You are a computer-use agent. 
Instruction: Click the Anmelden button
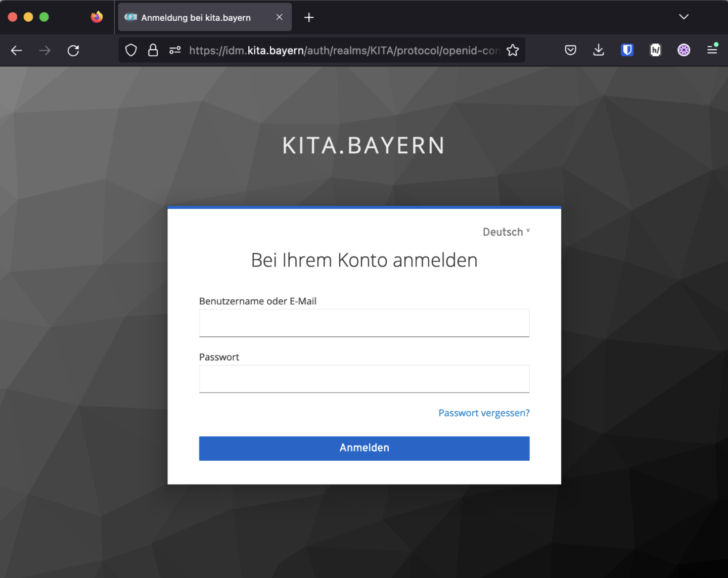[x=364, y=448]
